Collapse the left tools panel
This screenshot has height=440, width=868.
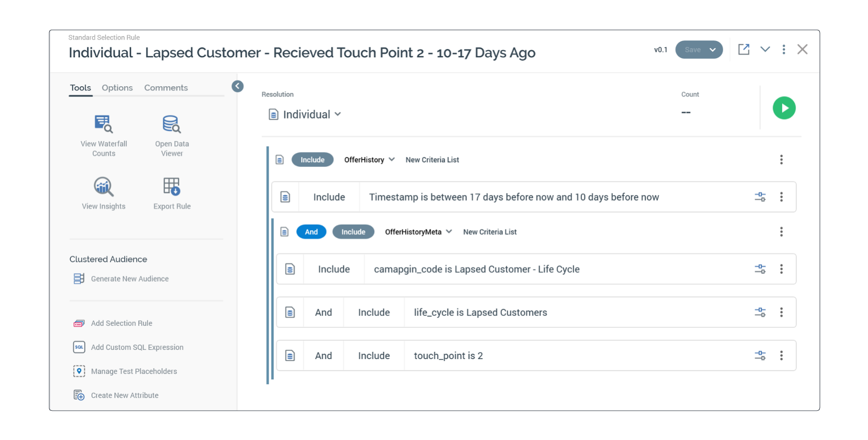(237, 86)
